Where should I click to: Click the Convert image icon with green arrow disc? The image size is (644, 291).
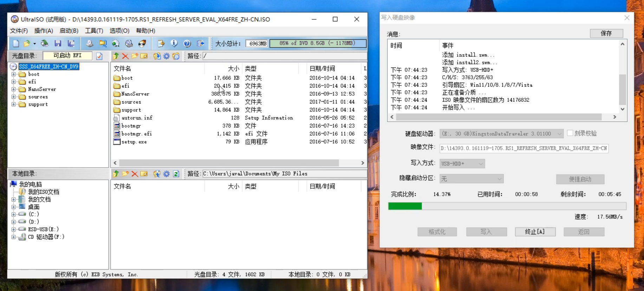[116, 43]
